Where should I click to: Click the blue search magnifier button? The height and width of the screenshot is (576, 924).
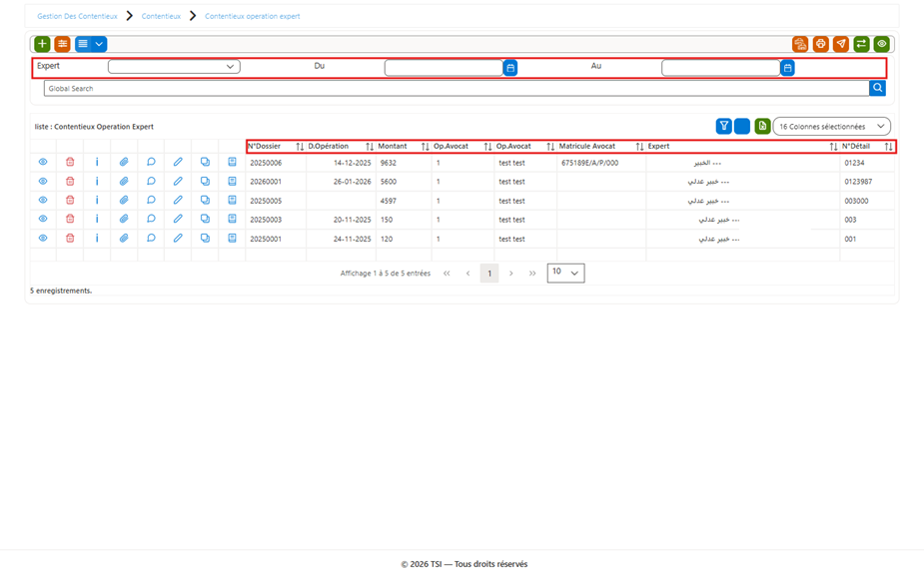(x=877, y=88)
